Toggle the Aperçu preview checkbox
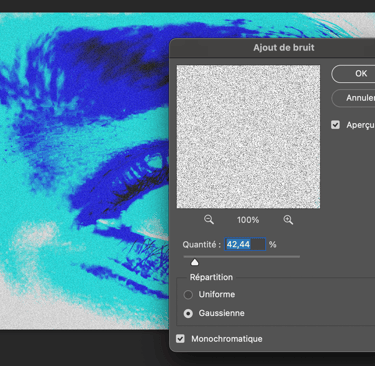The image size is (375, 366). [x=335, y=125]
